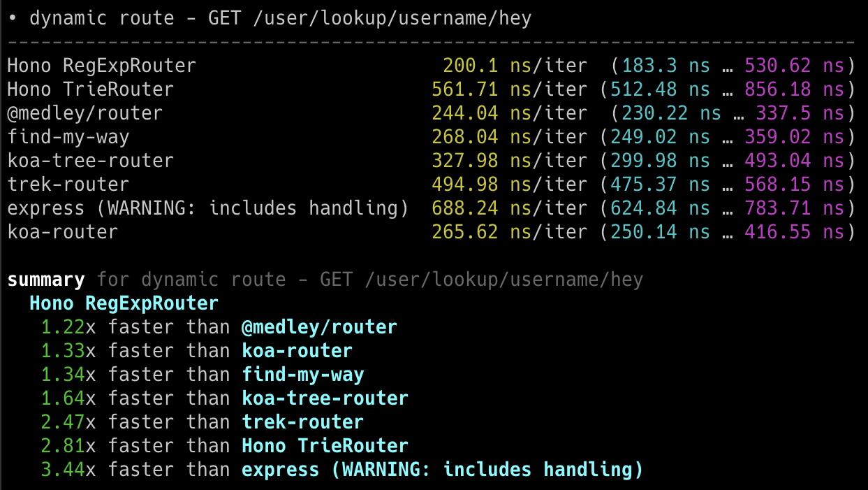Click Hono TrieRouter in the summary list
This screenshot has width=868, height=490.
[x=325, y=446]
